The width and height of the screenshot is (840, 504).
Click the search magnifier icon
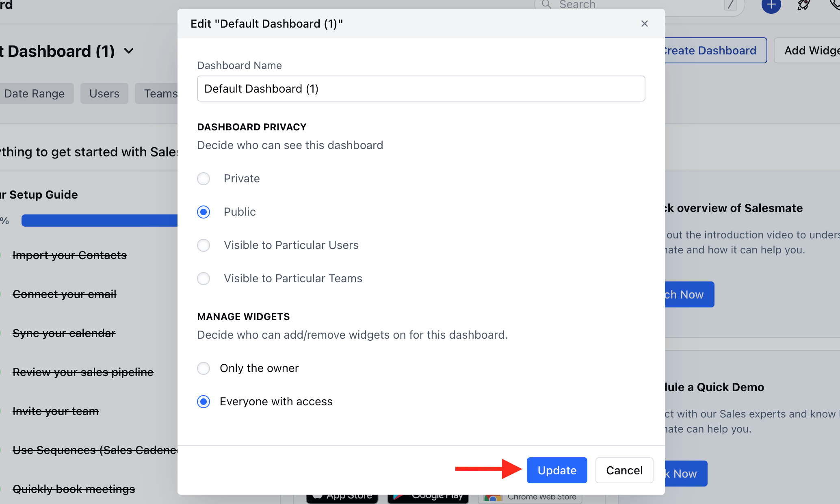[x=546, y=5]
